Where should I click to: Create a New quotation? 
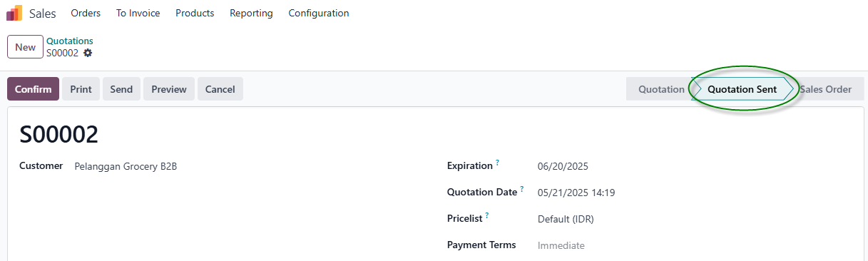[x=25, y=47]
